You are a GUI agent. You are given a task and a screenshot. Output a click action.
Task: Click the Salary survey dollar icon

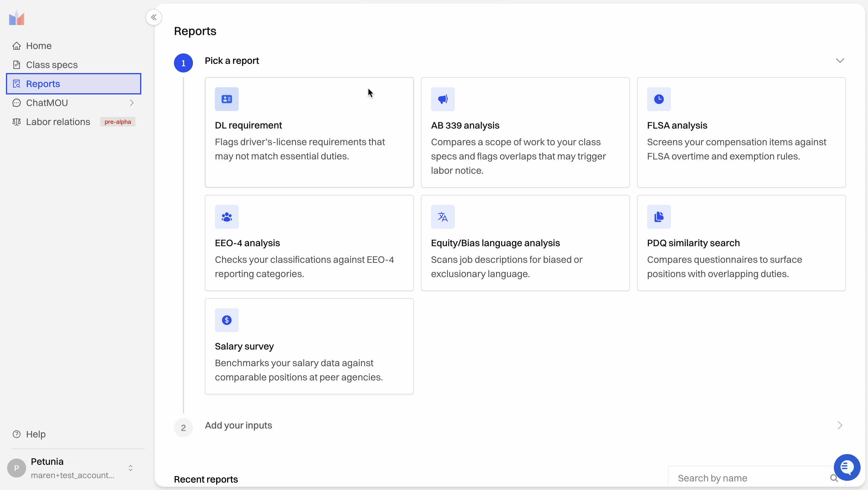coord(226,320)
